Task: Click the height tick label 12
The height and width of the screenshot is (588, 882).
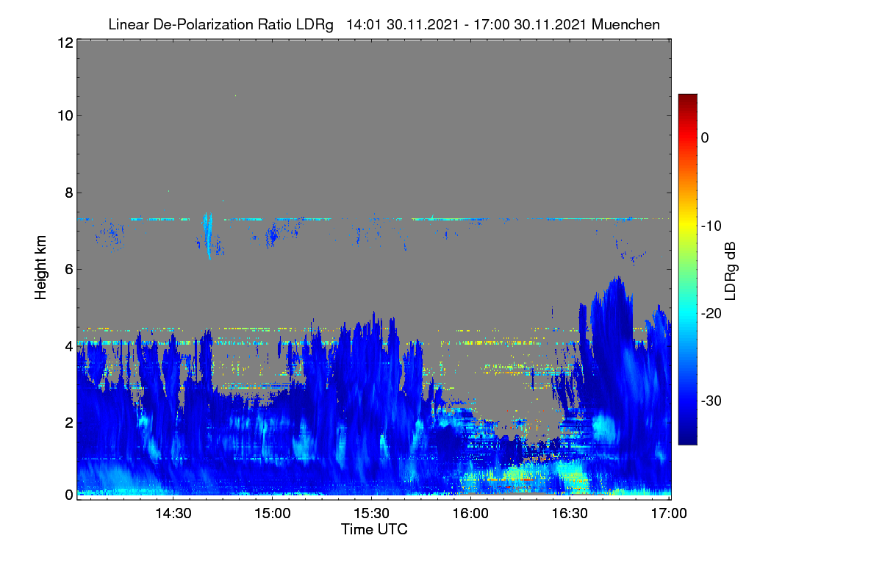Action: pos(64,43)
